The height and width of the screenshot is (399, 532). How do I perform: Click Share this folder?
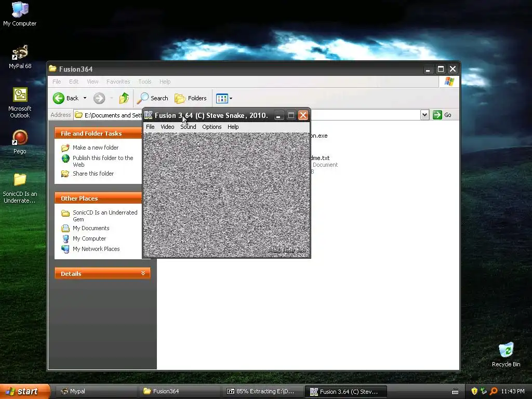coord(94,174)
